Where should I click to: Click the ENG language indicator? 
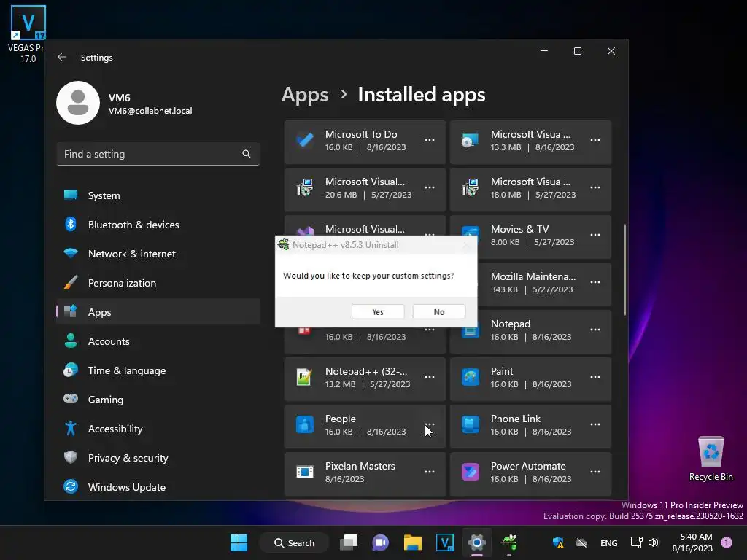coord(609,542)
